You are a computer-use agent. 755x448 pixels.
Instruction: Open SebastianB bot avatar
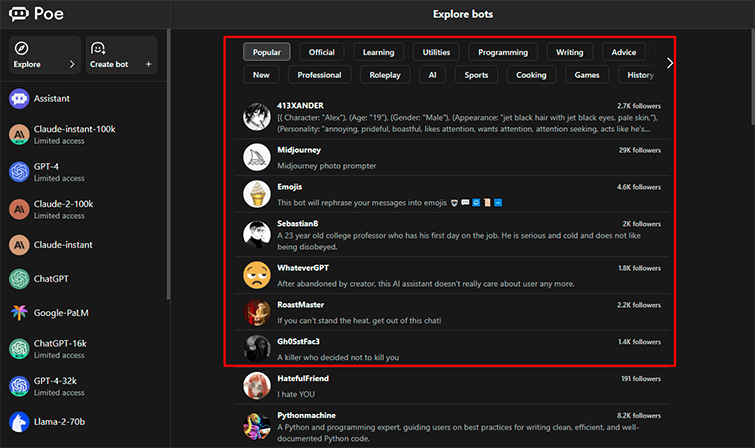(257, 235)
